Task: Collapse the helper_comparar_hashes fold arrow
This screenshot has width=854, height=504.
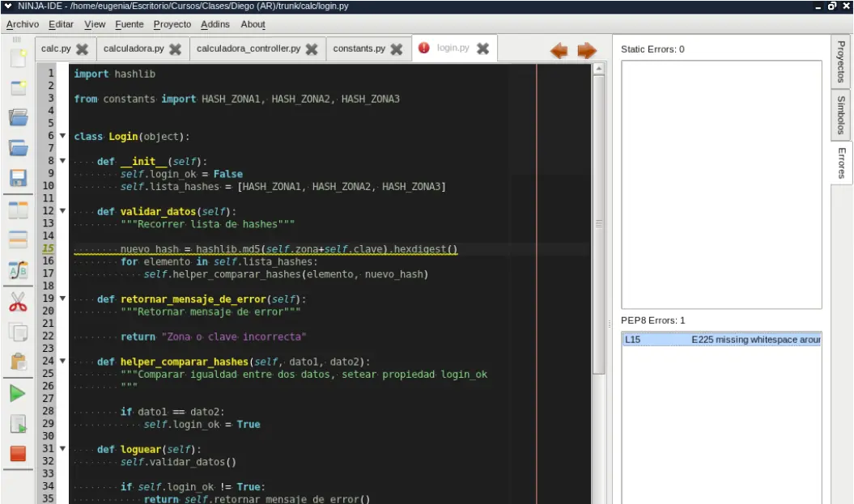Action: [62, 361]
